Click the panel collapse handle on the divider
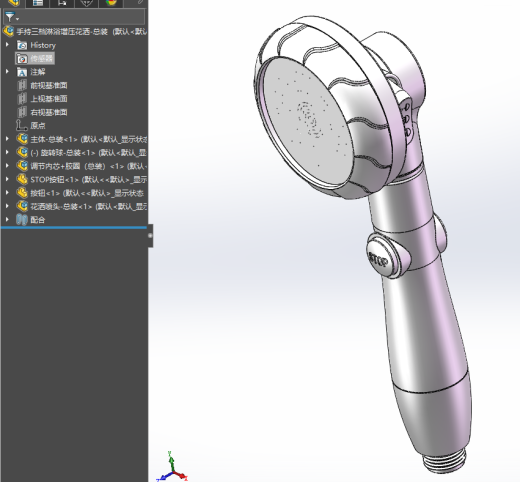The image size is (520, 482). [150, 236]
